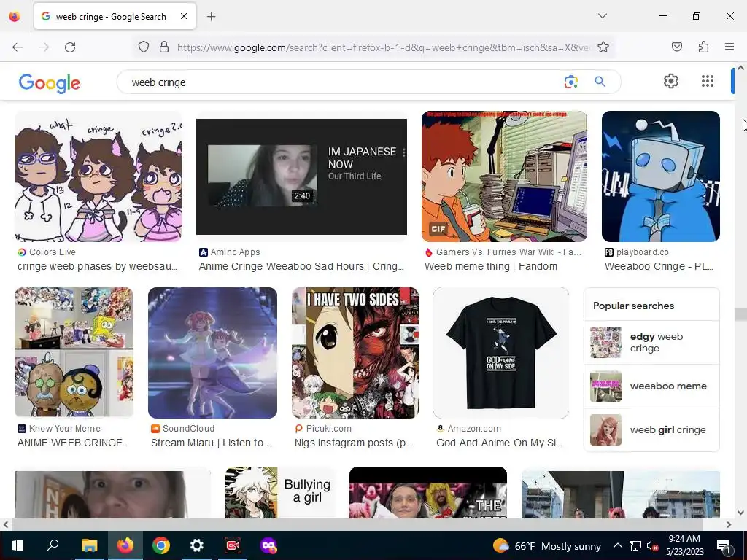Open the Firefox extensions menu
The width and height of the screenshot is (747, 560).
point(703,47)
